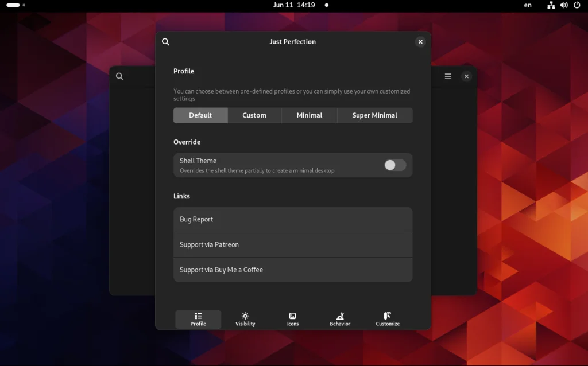Click the power icon in top bar
Screen dimensions: 588x366
pyautogui.click(x=577, y=5)
